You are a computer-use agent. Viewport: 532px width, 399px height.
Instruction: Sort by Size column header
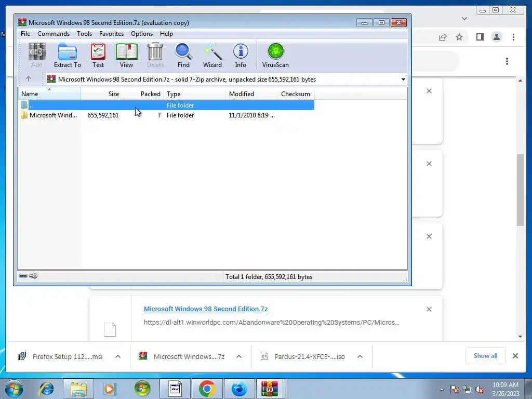tap(101, 94)
